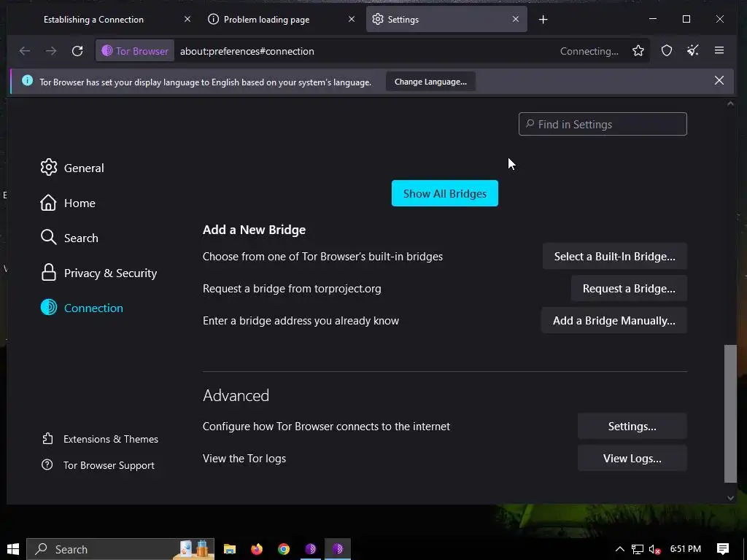
Task: Click the Show All Bridges button
Action: tap(445, 193)
